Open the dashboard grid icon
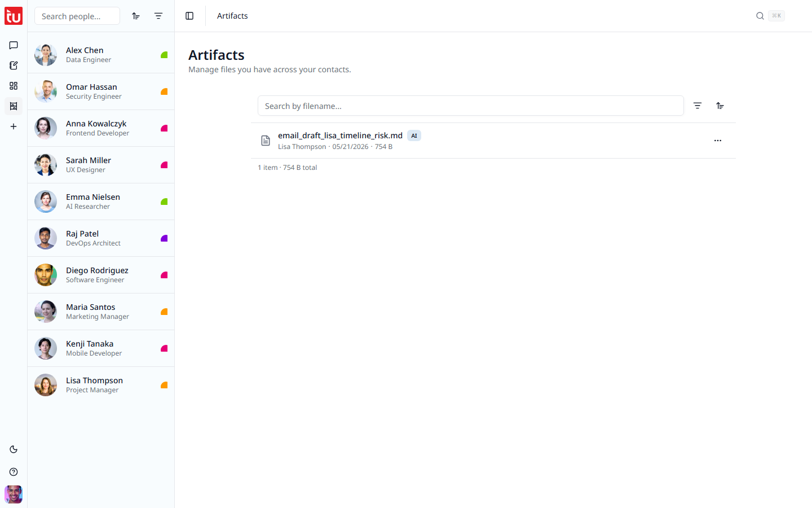Viewport: 812px width, 508px height. [14, 86]
